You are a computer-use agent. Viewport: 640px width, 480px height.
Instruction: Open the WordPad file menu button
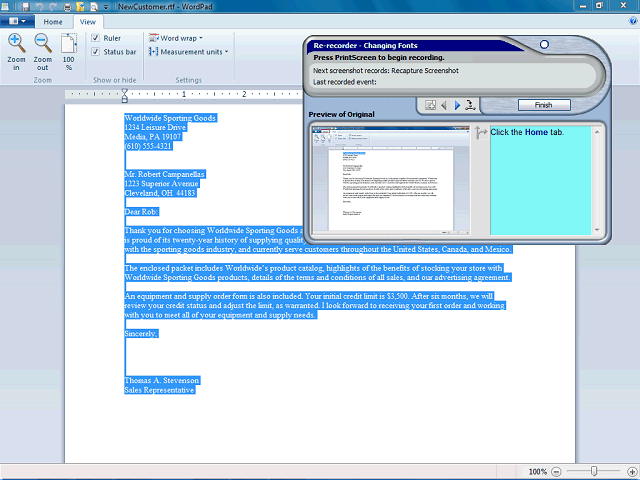(x=17, y=21)
